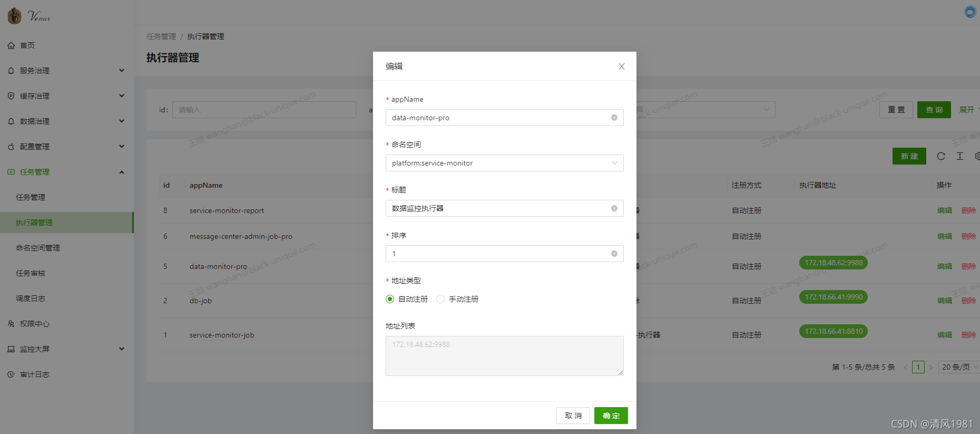Edit the service-monitor-job row

pyautogui.click(x=945, y=335)
